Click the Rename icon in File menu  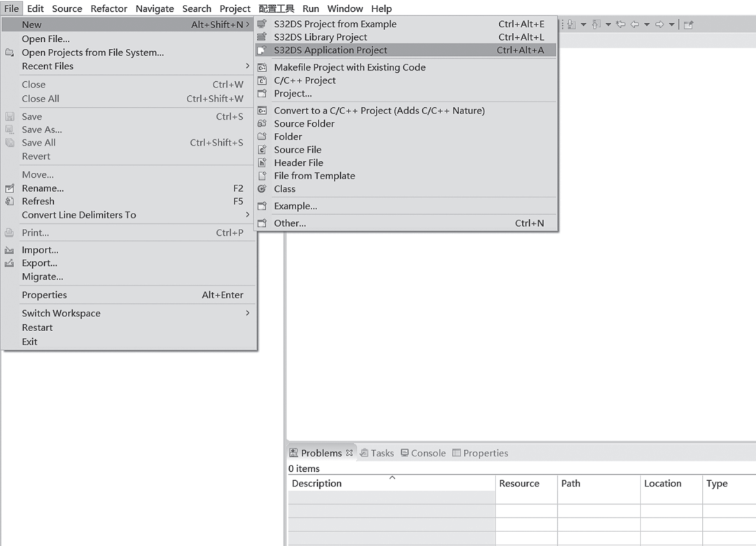coord(9,188)
